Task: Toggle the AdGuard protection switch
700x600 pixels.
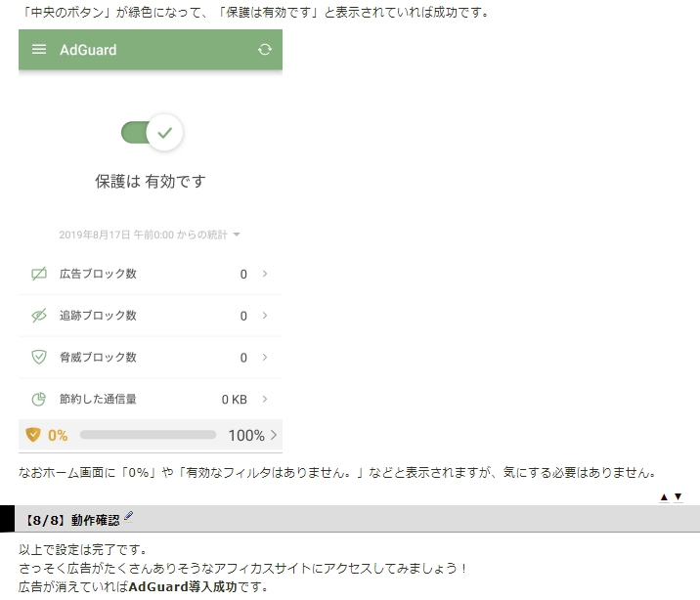Action: click(152, 133)
